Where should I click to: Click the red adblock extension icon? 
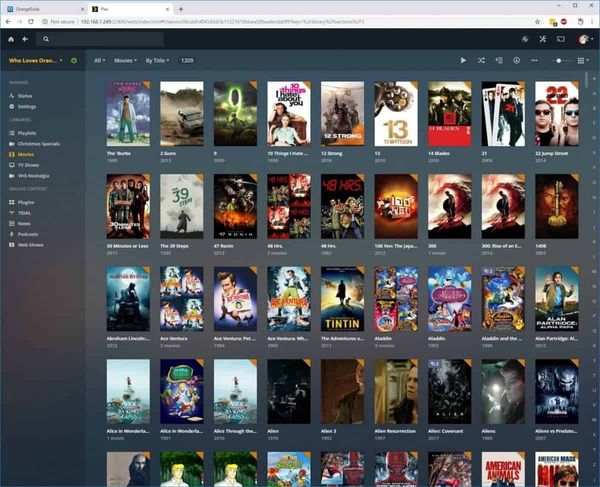tap(564, 22)
